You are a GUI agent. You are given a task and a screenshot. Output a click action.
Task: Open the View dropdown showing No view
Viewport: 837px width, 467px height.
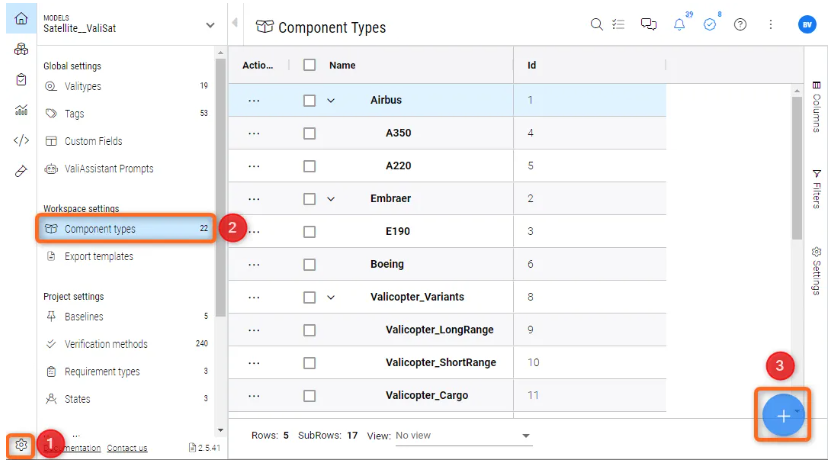(x=463, y=436)
